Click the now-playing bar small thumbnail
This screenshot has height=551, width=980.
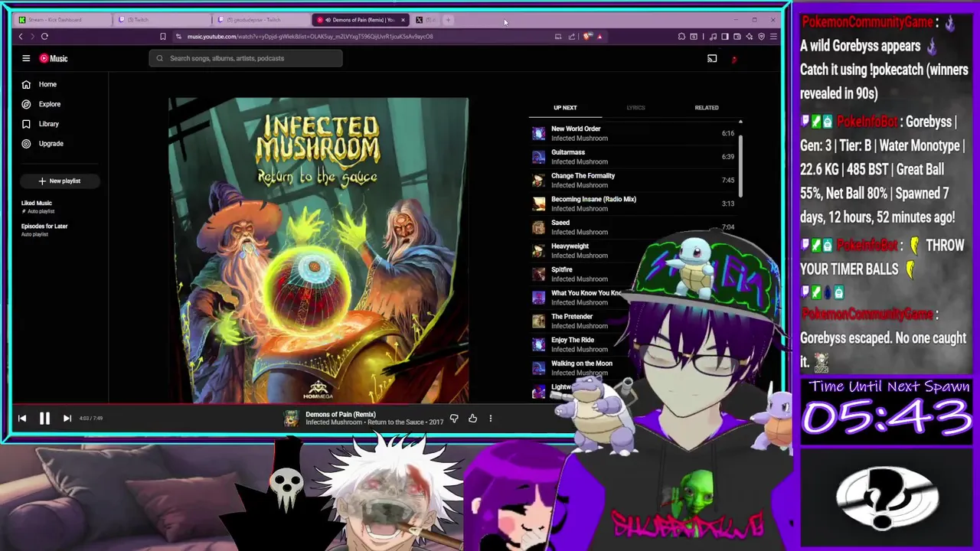click(x=291, y=419)
